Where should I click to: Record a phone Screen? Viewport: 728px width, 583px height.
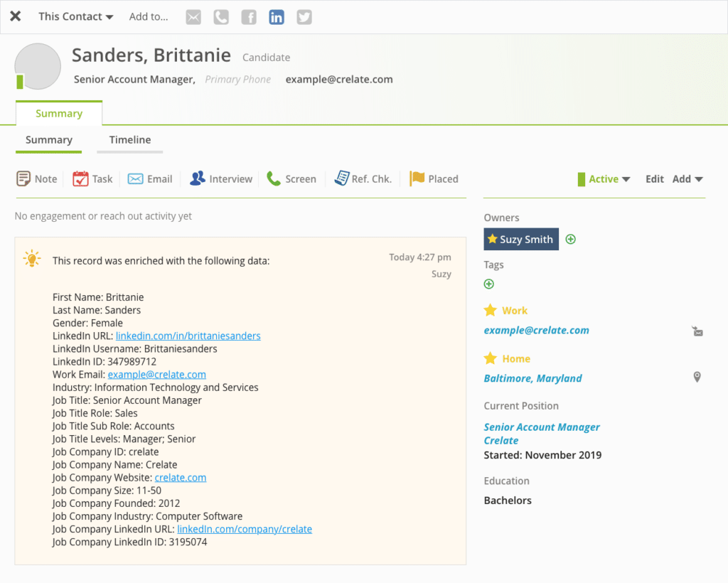click(x=291, y=178)
